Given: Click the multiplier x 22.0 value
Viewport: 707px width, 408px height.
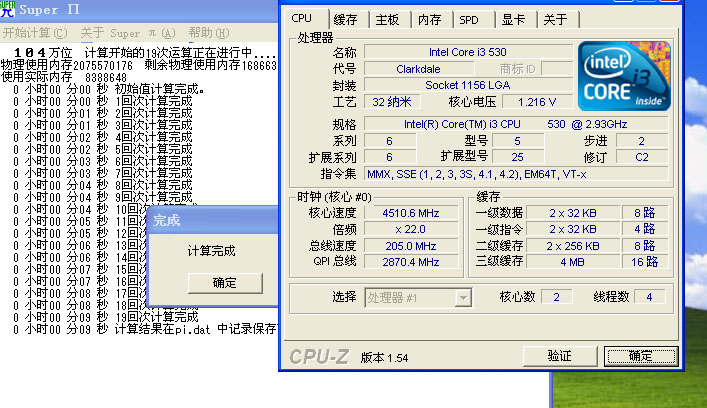Looking at the screenshot, I should (x=411, y=229).
